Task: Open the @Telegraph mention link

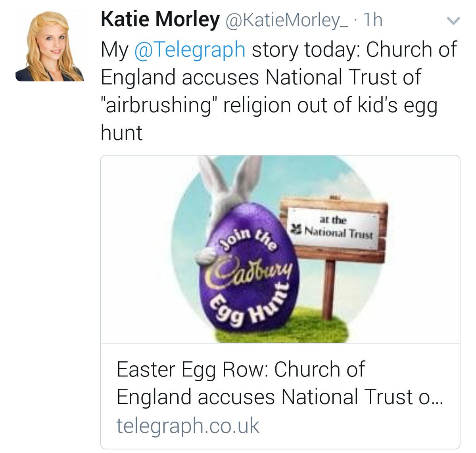Action: (190, 50)
